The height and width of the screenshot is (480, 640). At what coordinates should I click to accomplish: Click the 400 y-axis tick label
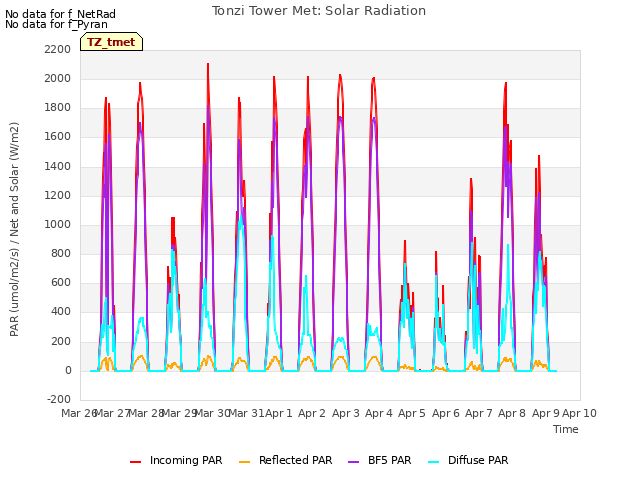61,311
